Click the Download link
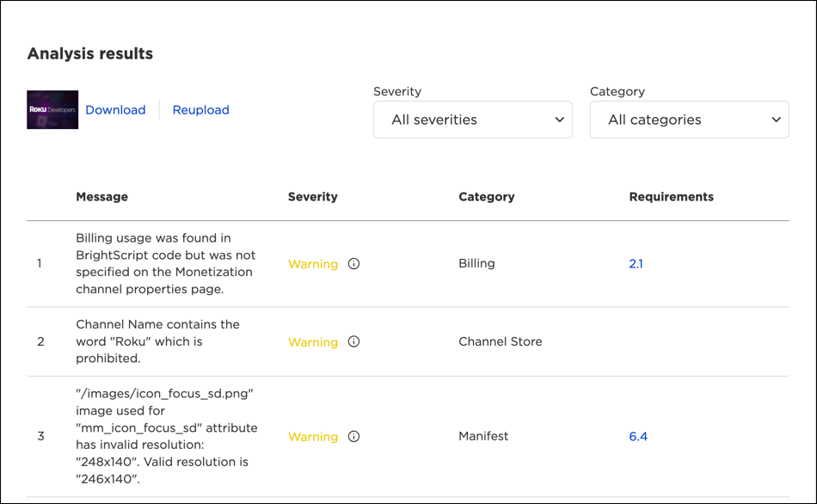The height and width of the screenshot is (504, 817). pyautogui.click(x=115, y=110)
